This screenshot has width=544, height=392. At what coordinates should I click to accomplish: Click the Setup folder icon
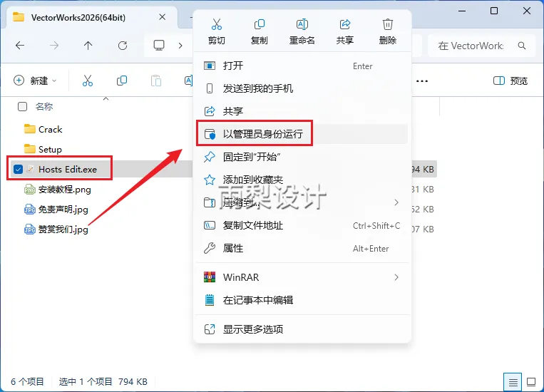coord(30,149)
